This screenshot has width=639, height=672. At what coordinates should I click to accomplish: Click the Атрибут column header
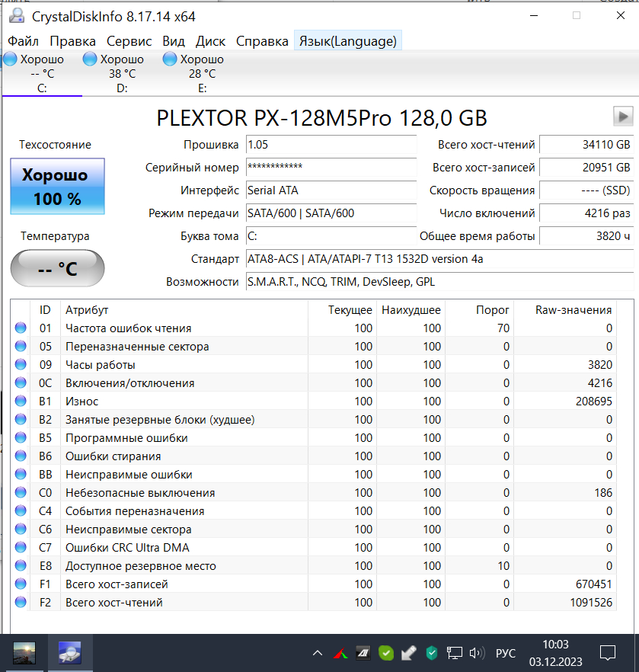tap(184, 310)
